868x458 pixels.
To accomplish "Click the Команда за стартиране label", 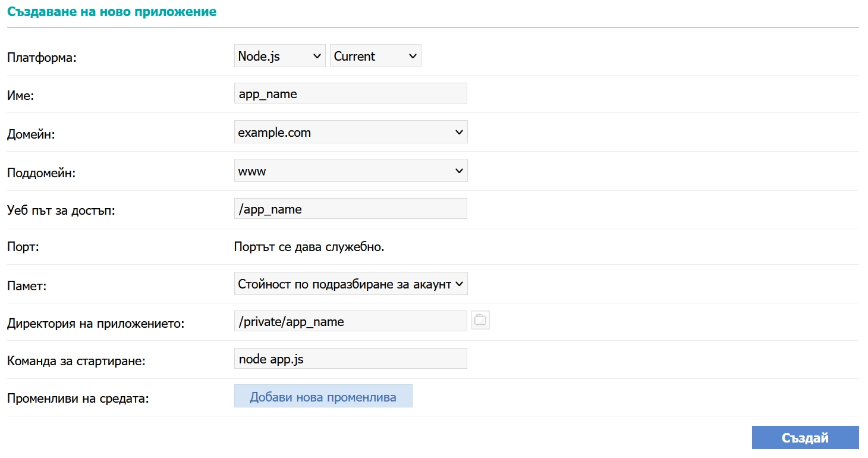I will [x=76, y=361].
